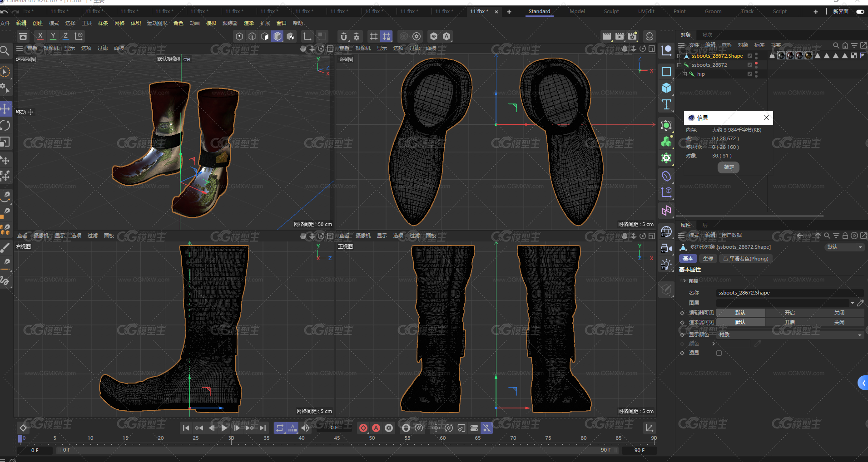
Task: Select Polygons mode icon in top toolbar
Action: (265, 36)
